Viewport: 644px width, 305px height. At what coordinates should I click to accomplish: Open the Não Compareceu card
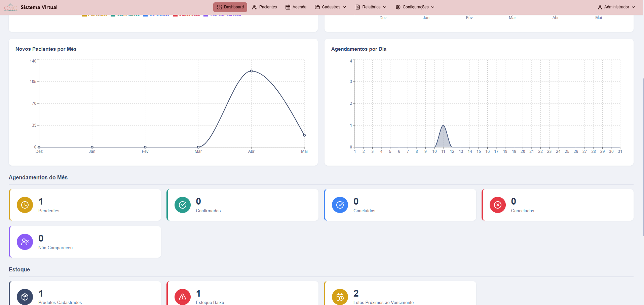(x=85, y=242)
